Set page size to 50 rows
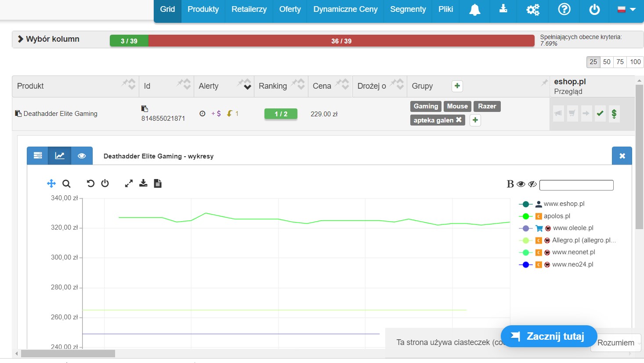This screenshot has height=363, width=644. [607, 62]
